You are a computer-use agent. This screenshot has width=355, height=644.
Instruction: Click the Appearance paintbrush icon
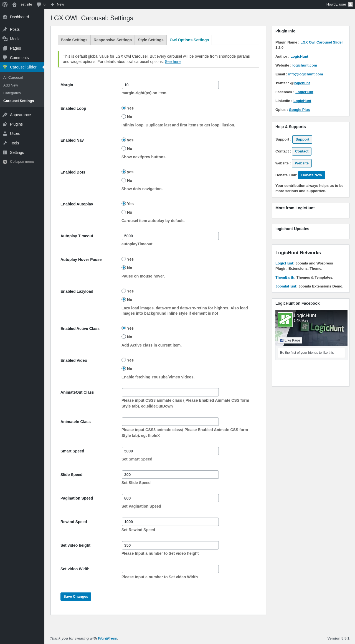5,115
